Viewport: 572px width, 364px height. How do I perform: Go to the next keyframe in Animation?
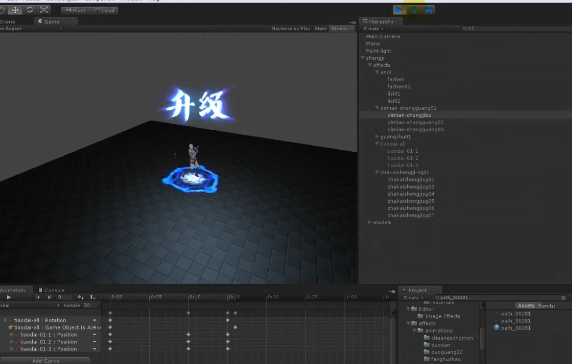(49, 298)
